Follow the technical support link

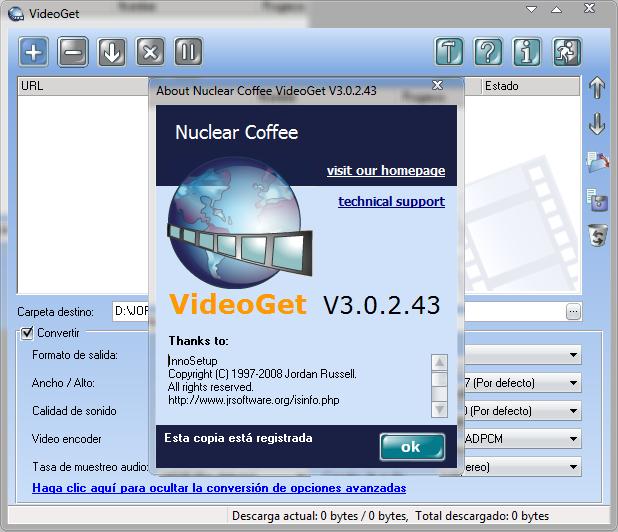[x=391, y=202]
